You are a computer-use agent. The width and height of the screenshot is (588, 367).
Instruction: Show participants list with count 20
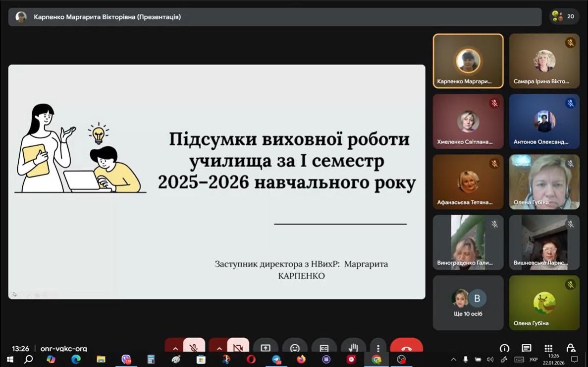tap(564, 16)
